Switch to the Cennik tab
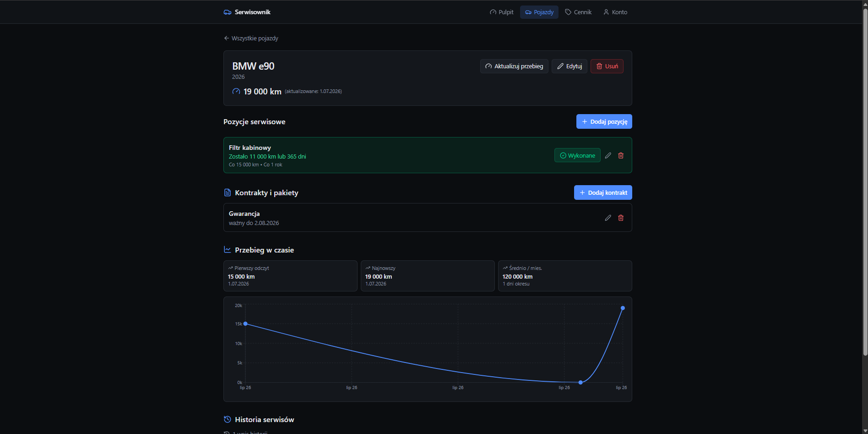Image resolution: width=868 pixels, height=434 pixels. 578,12
